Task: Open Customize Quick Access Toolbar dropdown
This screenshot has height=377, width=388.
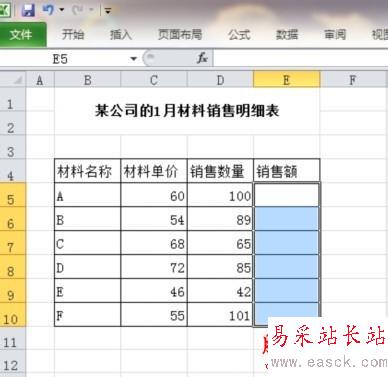Action: (x=108, y=11)
